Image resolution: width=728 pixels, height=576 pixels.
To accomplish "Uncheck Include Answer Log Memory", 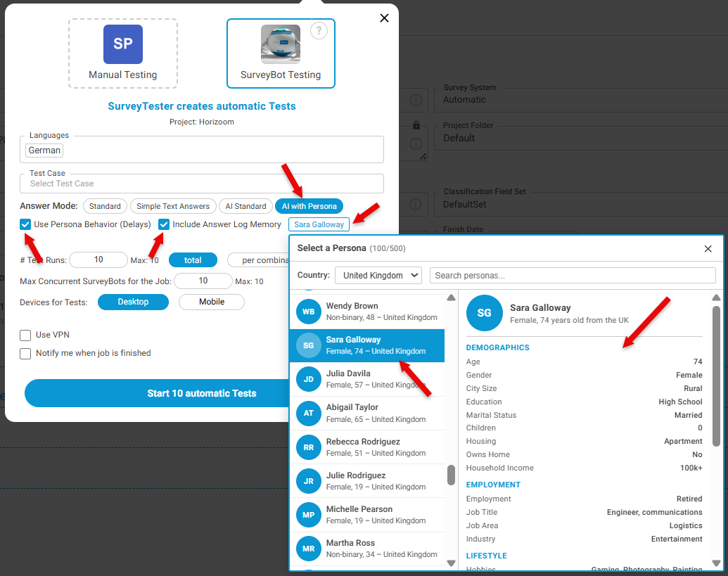I will tap(164, 224).
